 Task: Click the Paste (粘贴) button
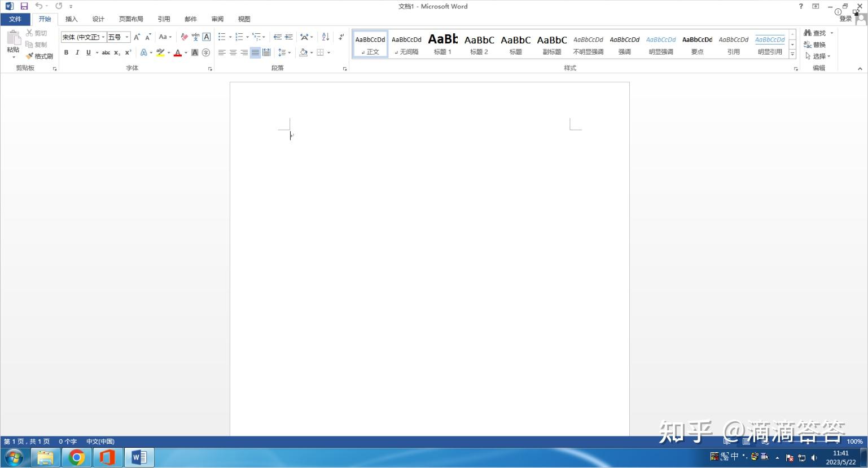[x=13, y=42]
